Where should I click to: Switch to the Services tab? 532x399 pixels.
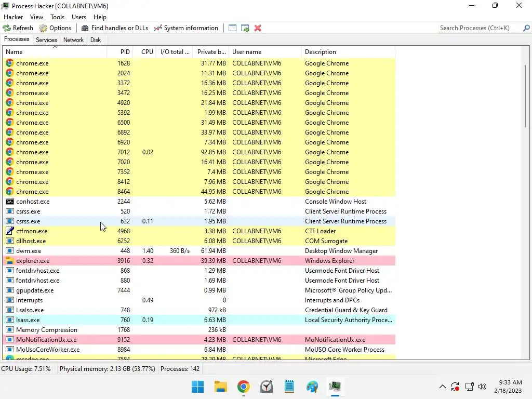coord(46,39)
